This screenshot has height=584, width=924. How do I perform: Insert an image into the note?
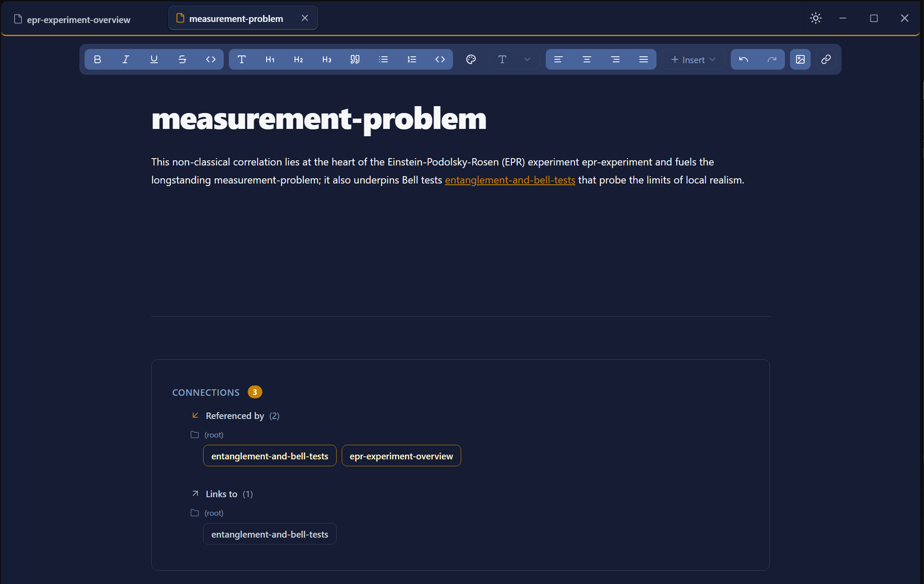(x=800, y=59)
